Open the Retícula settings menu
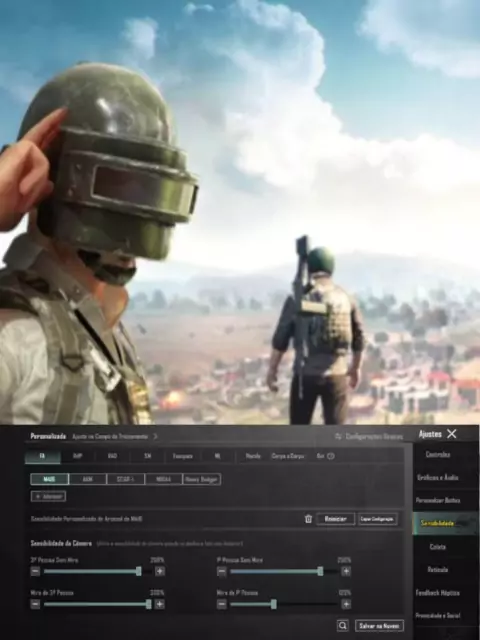 pyautogui.click(x=438, y=569)
